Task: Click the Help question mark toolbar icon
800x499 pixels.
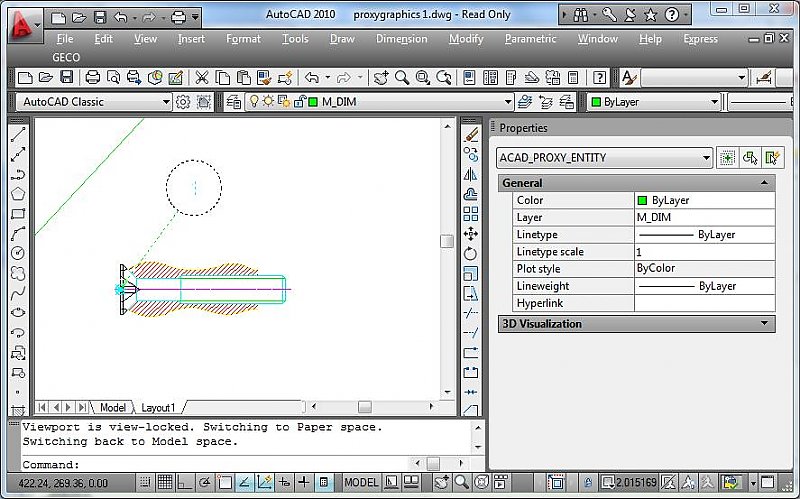Action: coord(599,78)
